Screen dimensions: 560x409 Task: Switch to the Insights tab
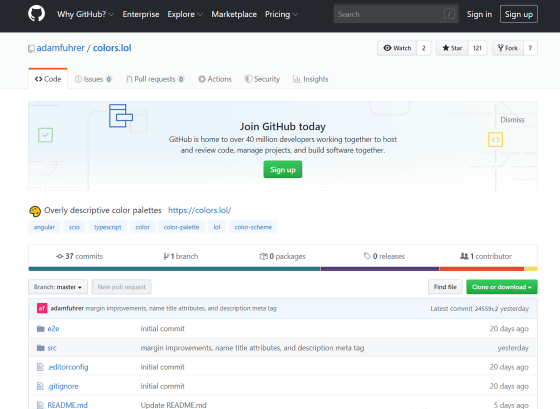tap(310, 79)
